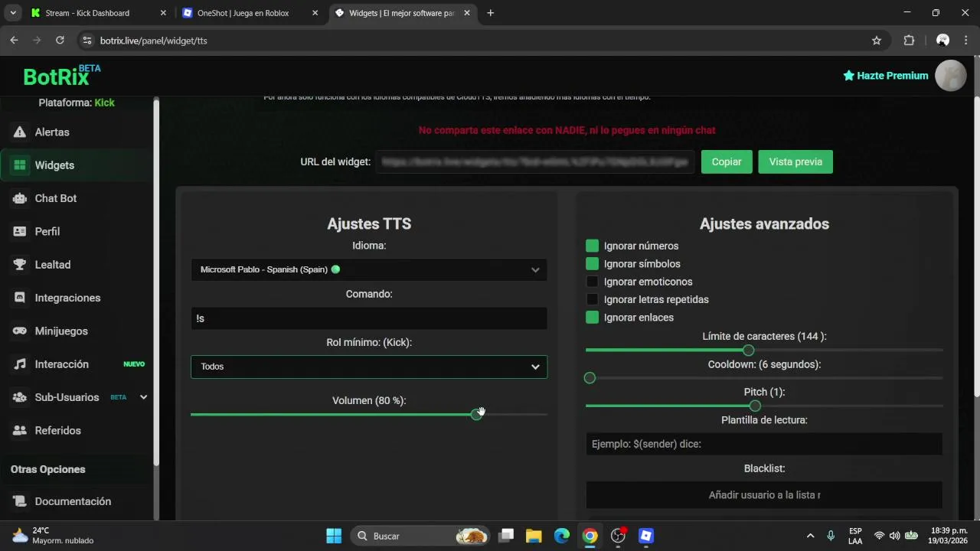Open File Explorer from the taskbar

pos(534,536)
